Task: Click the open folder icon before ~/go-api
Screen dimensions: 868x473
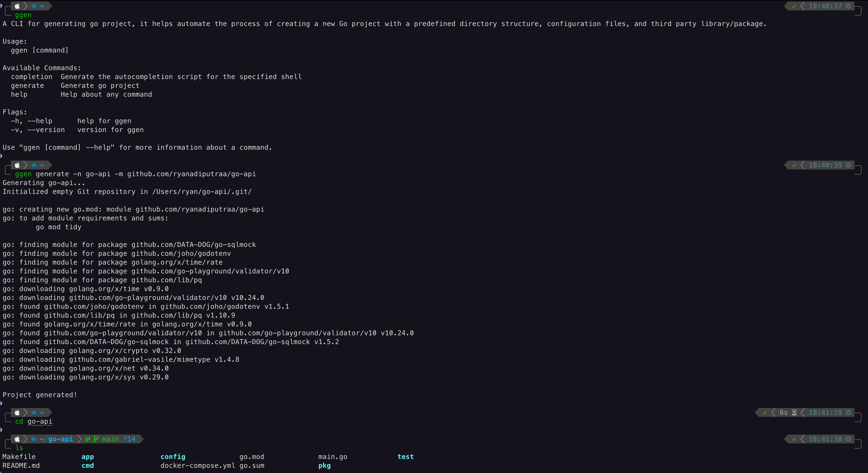Action: [34, 439]
